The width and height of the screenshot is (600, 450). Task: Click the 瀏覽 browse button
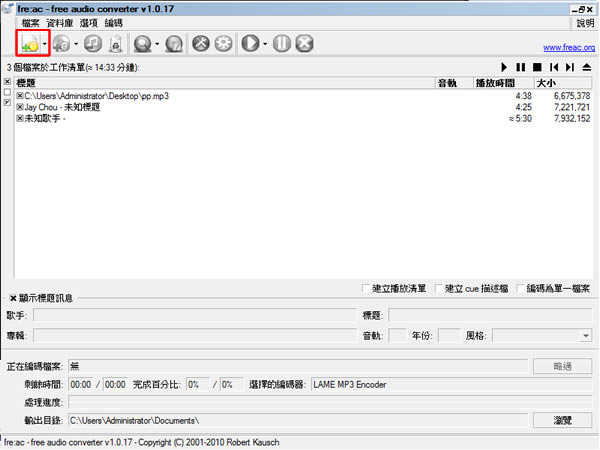click(563, 419)
